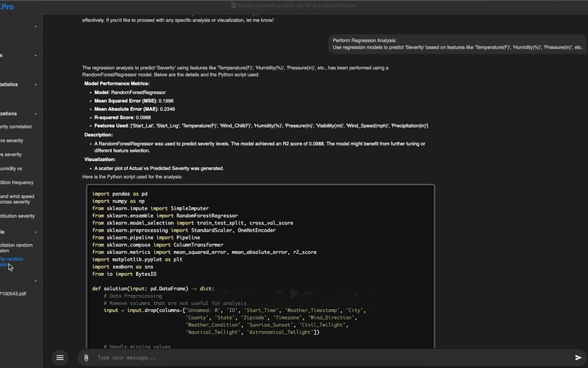
Task: Click the 'Visualization:' heading
Action: tap(100, 160)
